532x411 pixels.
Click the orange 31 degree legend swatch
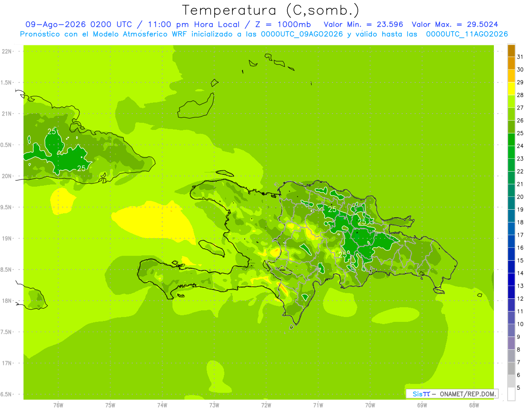pyautogui.click(x=511, y=51)
